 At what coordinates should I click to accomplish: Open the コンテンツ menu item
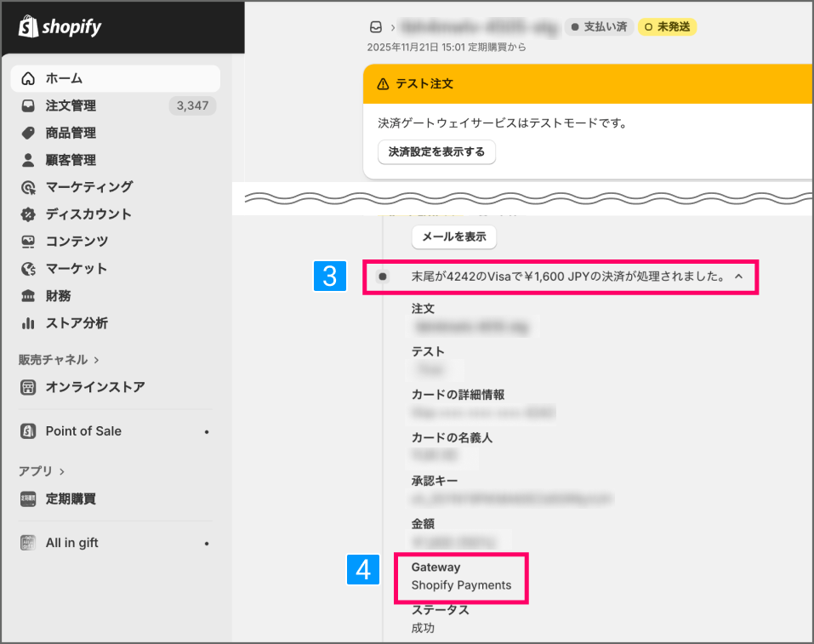pyautogui.click(x=77, y=242)
